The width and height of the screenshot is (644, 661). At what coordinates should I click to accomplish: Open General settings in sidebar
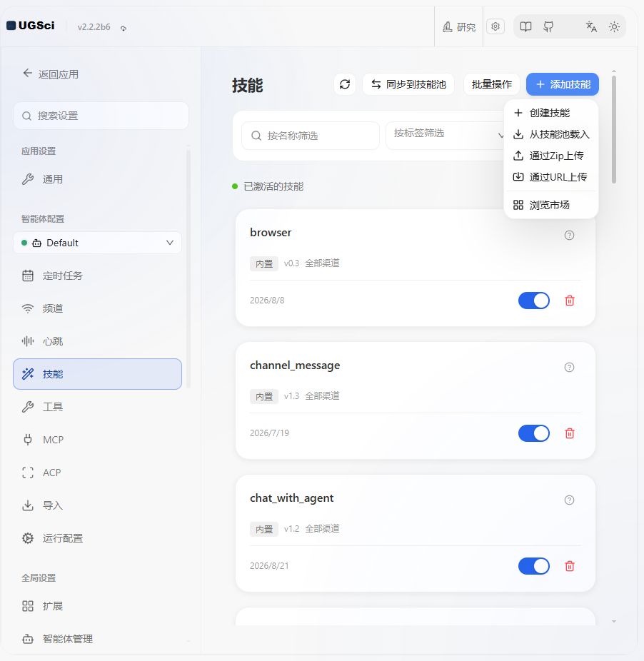97,180
